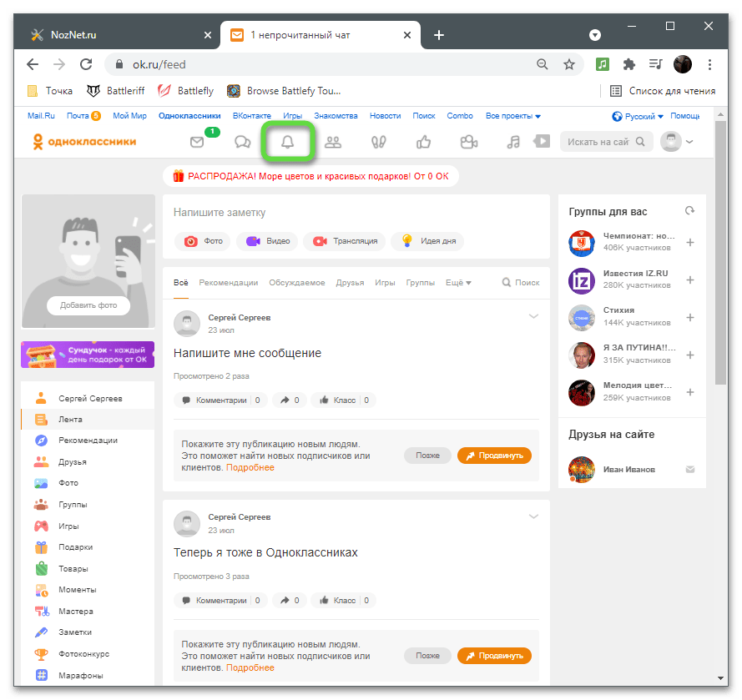Join the 'Стихия' group with plus
This screenshot has height=700, width=742.
690,317
